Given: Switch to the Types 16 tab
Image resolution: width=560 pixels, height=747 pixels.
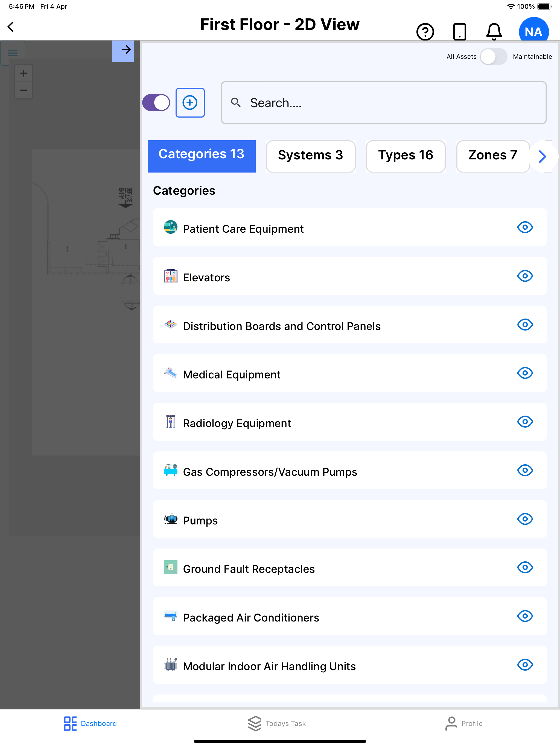Looking at the screenshot, I should click(406, 156).
